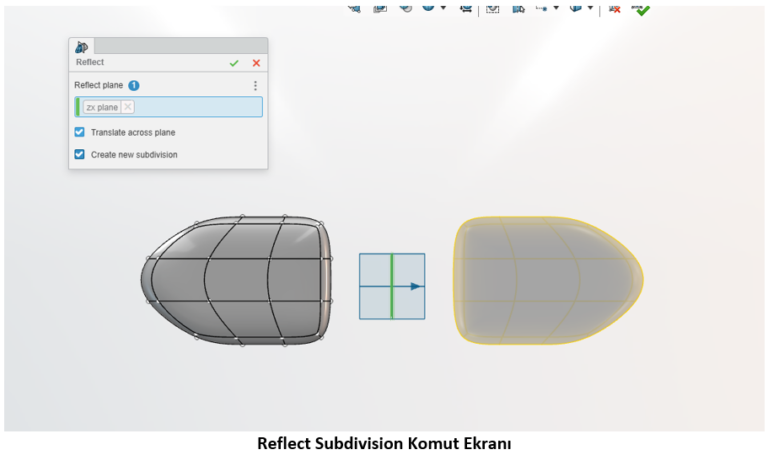Uncheck Translate across plane
This screenshot has width=768, height=455.
pyautogui.click(x=80, y=132)
